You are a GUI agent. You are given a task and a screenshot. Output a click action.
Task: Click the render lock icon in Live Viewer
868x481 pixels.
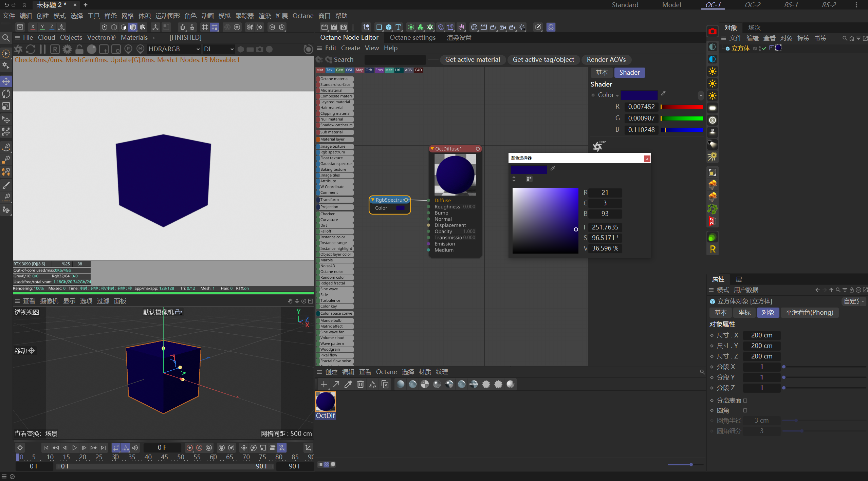(x=79, y=49)
